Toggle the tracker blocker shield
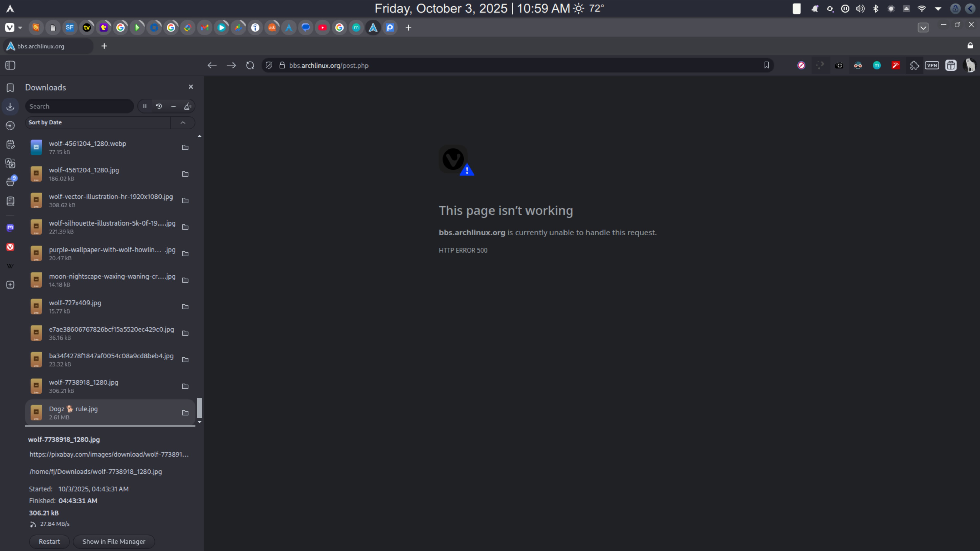The image size is (980, 551). 269,65
